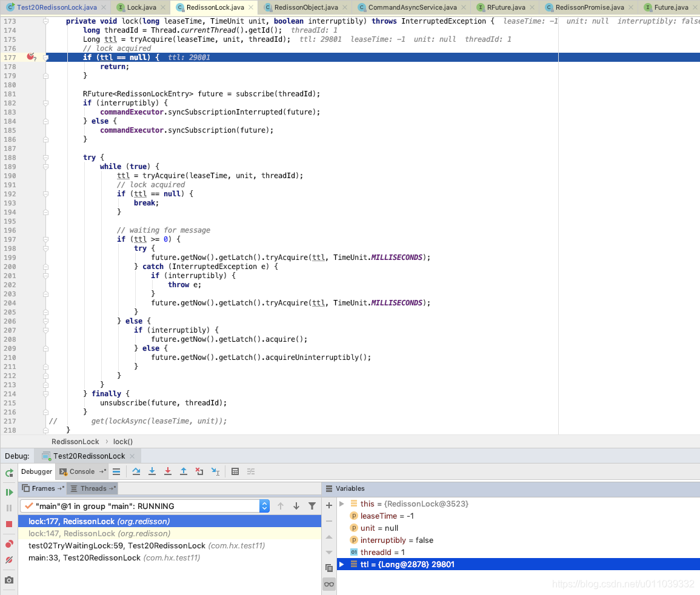
Task: Filter frames with the funnel icon
Action: (312, 506)
